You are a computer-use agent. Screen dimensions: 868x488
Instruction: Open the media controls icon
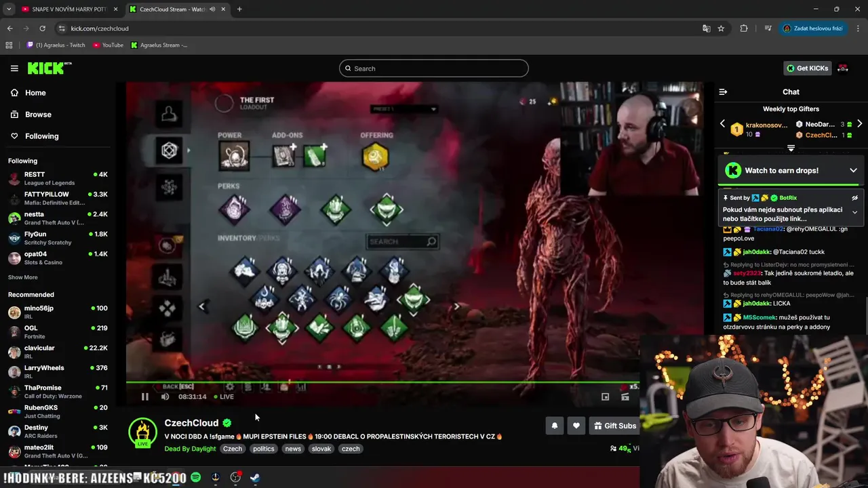pos(768,28)
